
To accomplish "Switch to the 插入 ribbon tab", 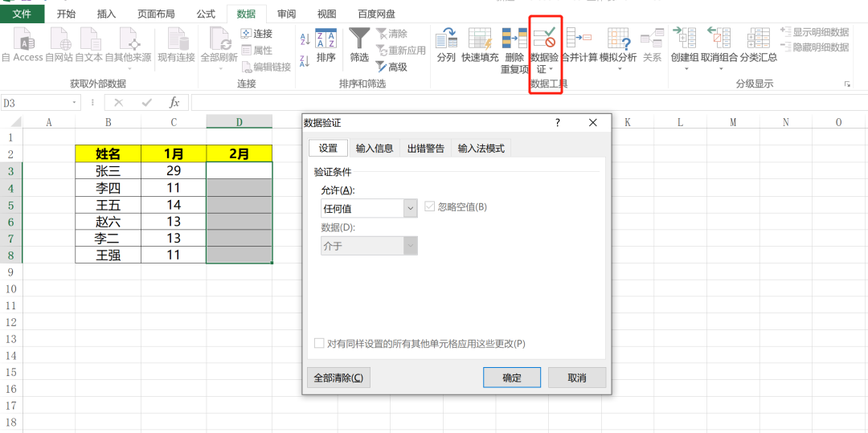I will tap(106, 14).
